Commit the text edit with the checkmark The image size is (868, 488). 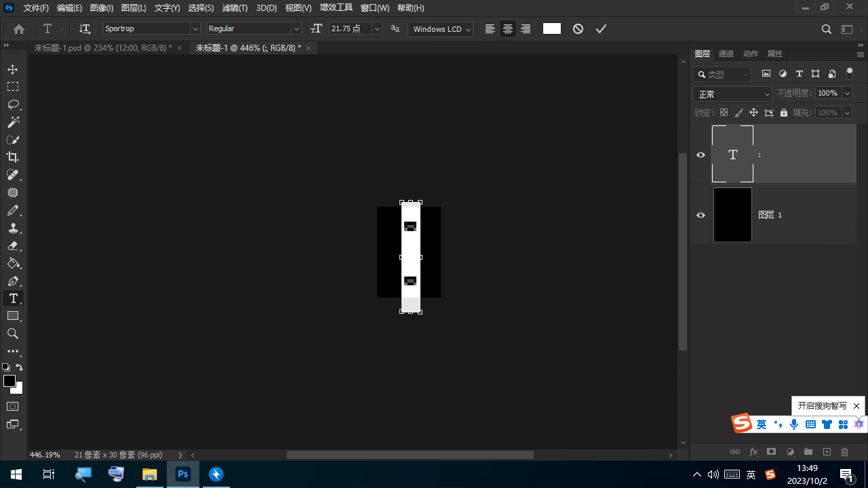601,29
